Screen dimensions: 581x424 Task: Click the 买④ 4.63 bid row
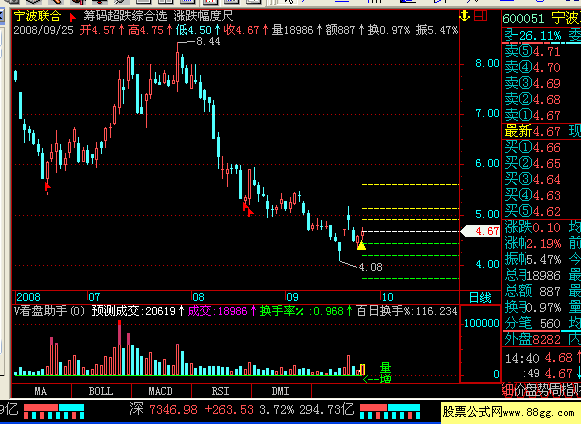(x=532, y=195)
